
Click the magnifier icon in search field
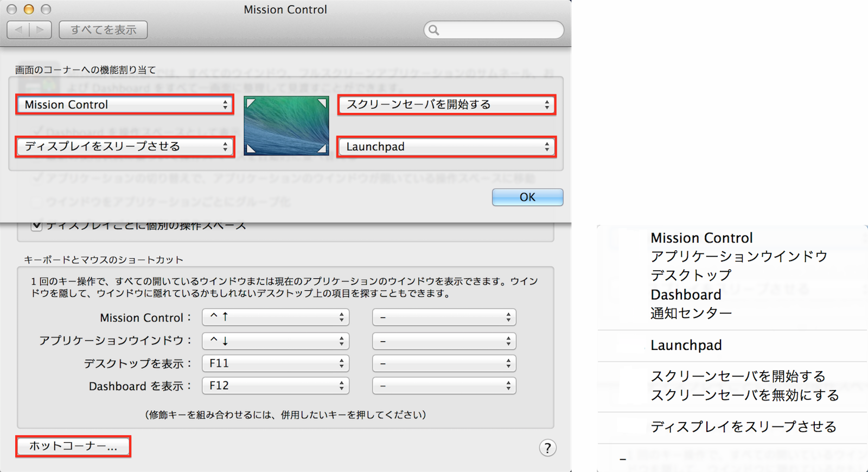pos(434,30)
